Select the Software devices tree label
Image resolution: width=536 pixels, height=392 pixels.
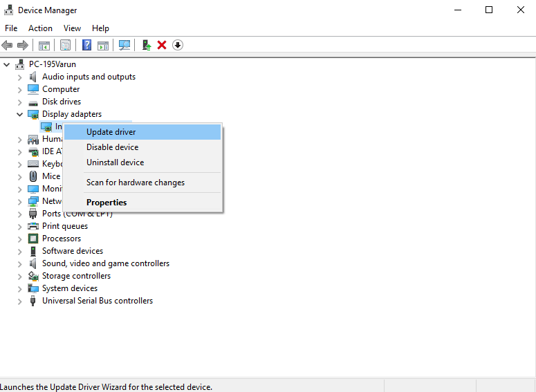tap(73, 251)
